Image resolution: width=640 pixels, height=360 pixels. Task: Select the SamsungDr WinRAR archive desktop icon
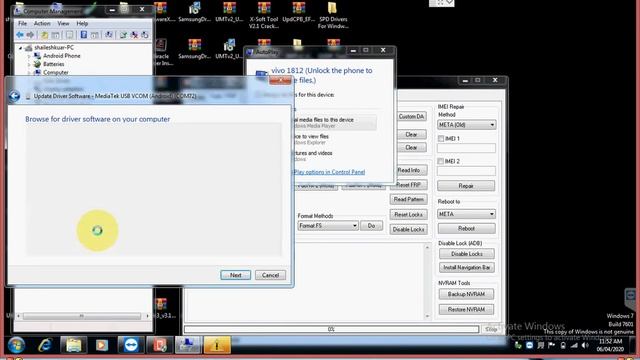click(x=194, y=49)
